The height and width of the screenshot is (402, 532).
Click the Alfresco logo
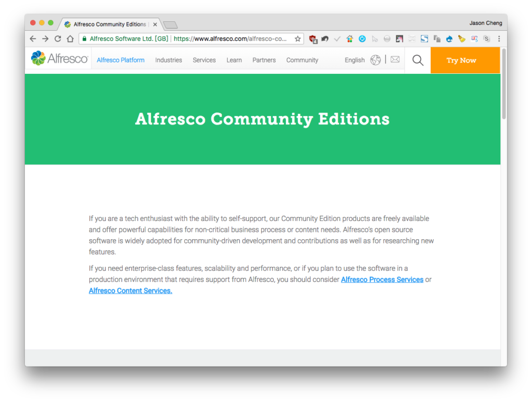pos(59,58)
